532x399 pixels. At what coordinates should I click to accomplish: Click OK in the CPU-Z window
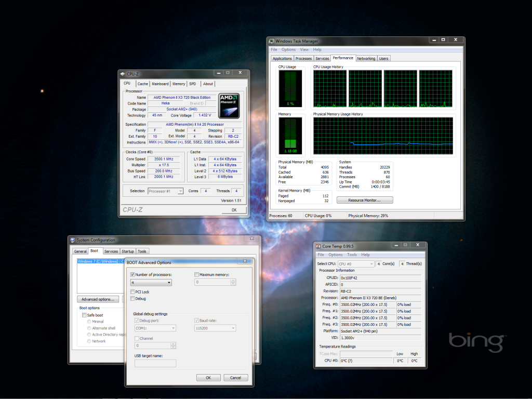pos(234,210)
